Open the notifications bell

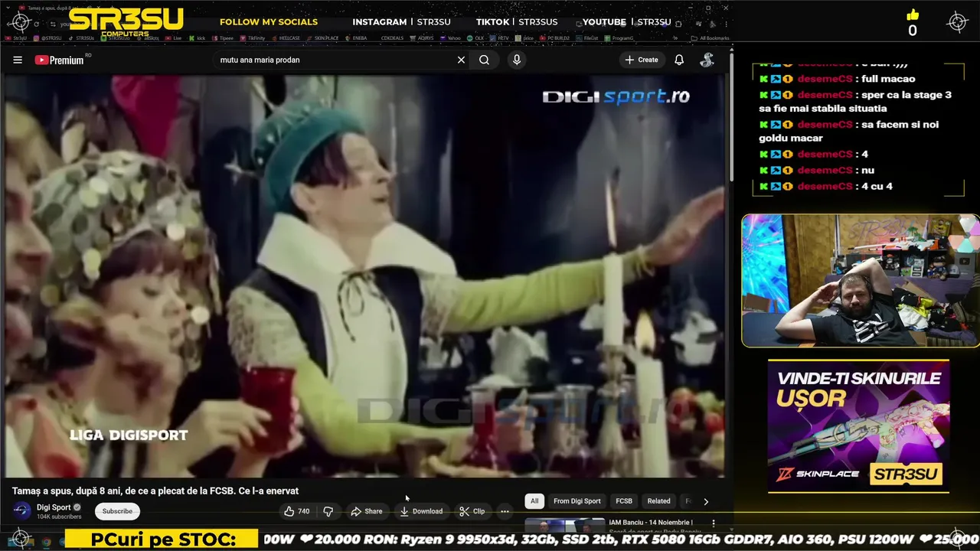(x=679, y=60)
